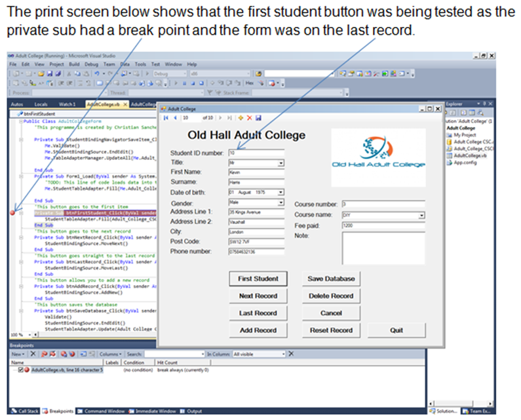Close the AdultCollege.vb editor tab
521x420 pixels.
click(x=125, y=104)
